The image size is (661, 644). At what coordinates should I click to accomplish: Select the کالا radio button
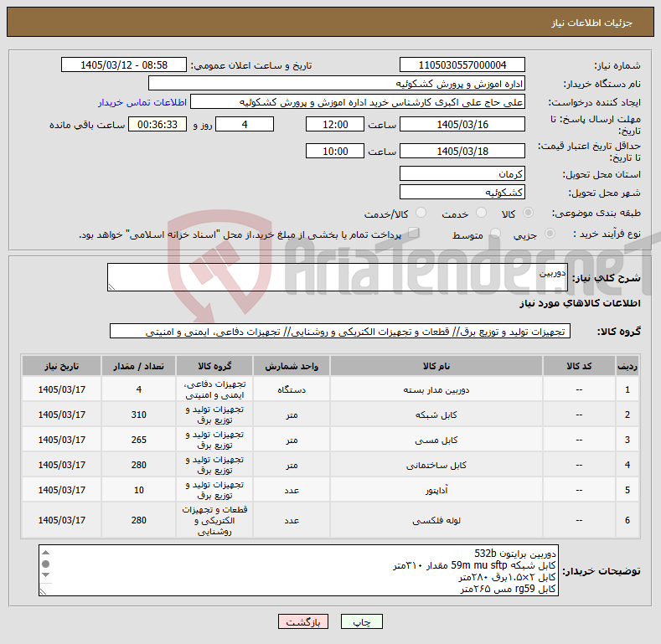tap(528, 213)
